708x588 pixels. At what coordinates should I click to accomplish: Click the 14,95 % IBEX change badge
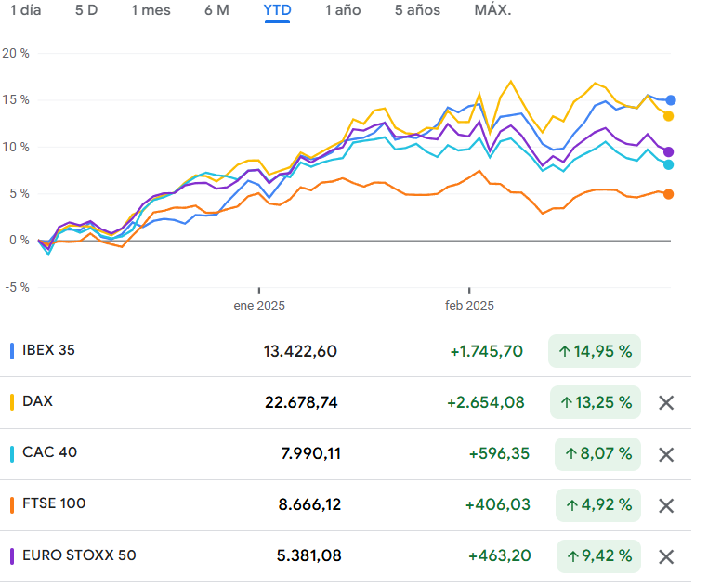tap(595, 351)
